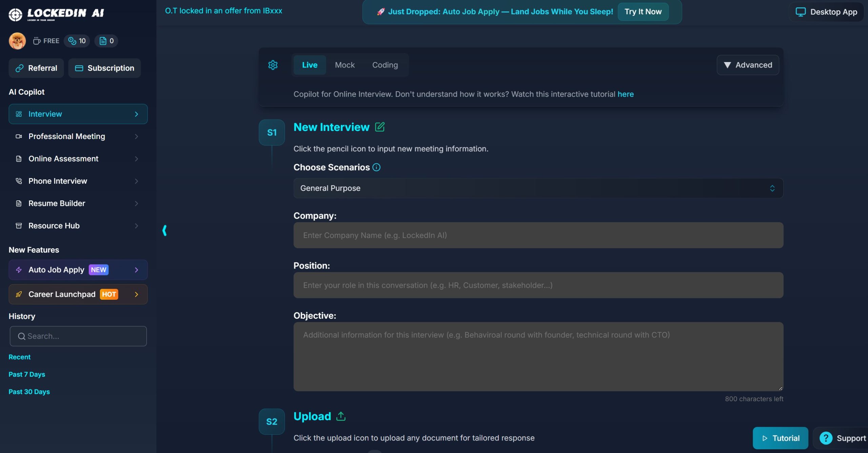The image size is (868, 453).
Task: Open the Desktop App download
Action: [x=826, y=12]
